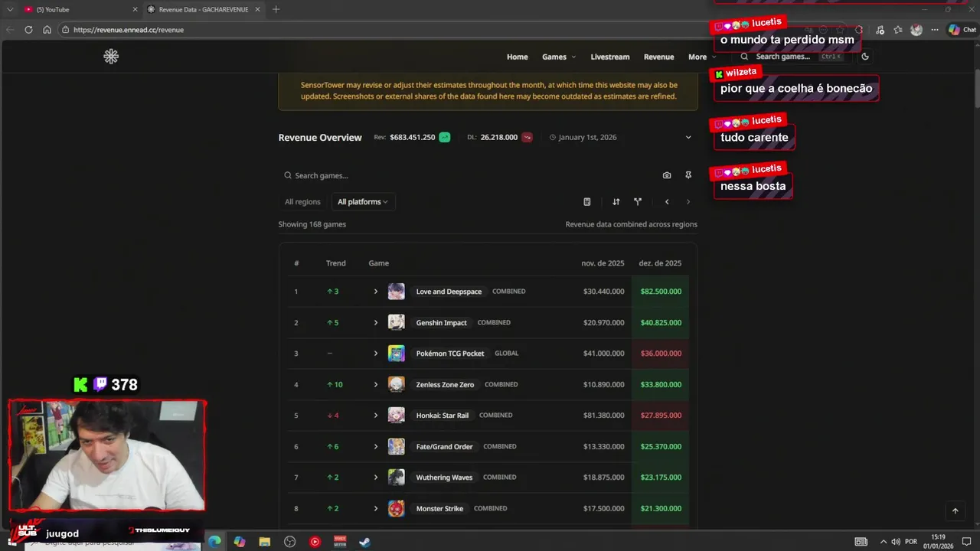Go to previous month arrow

pyautogui.click(x=667, y=202)
